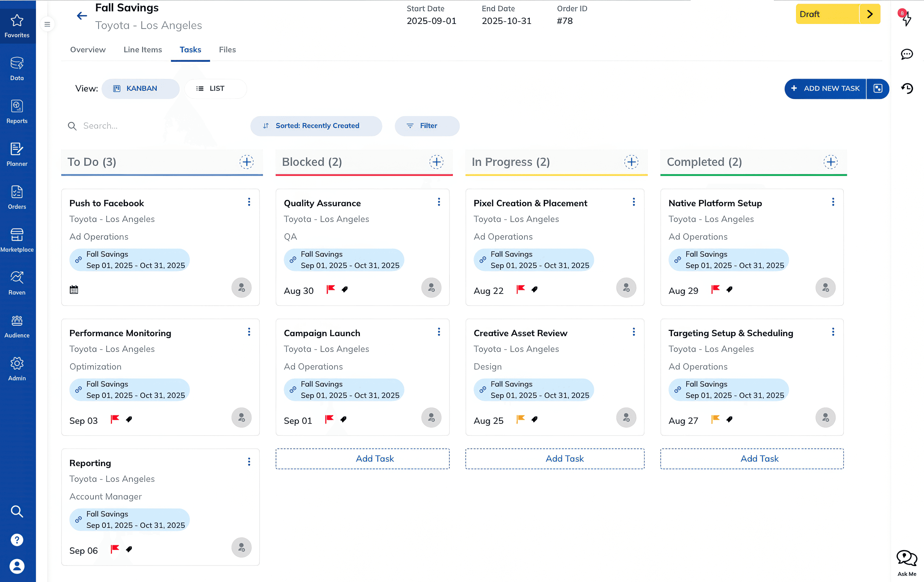Screen dimensions: 924x582
Task: Open the Sorted: Recently Created dropdown
Action: [316, 126]
